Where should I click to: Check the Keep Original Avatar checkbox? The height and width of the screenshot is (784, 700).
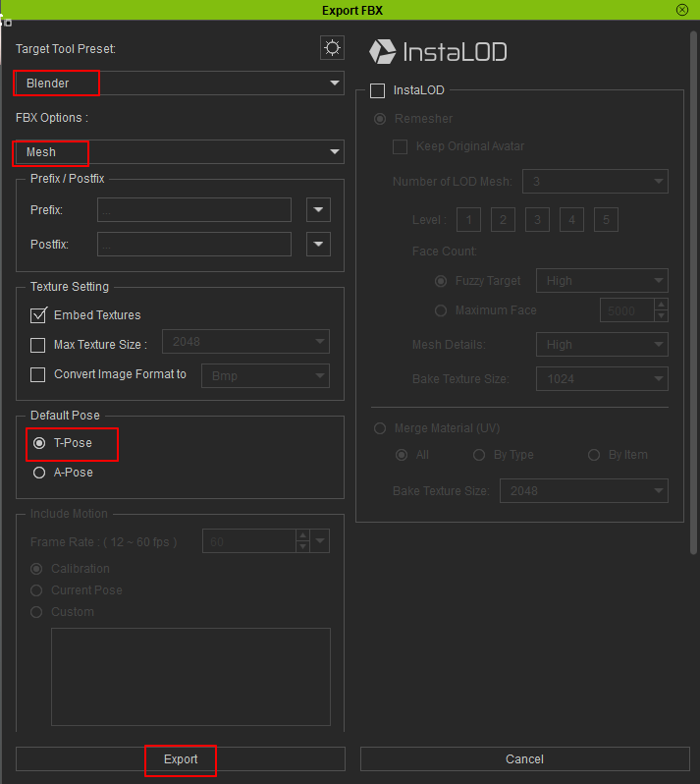[x=400, y=147]
